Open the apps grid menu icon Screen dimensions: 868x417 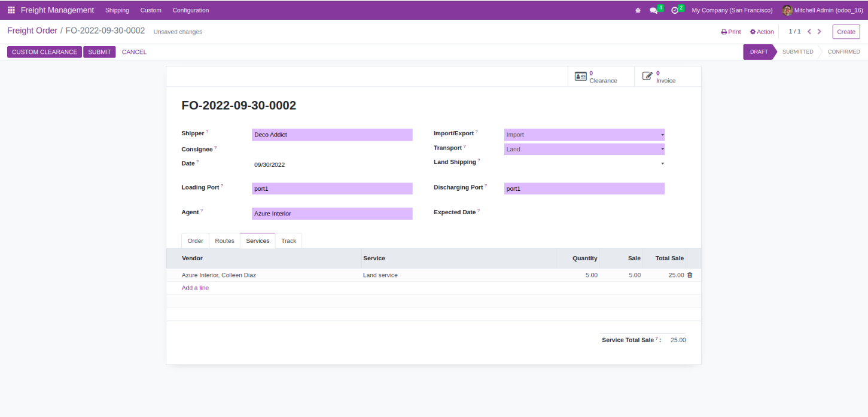click(11, 10)
